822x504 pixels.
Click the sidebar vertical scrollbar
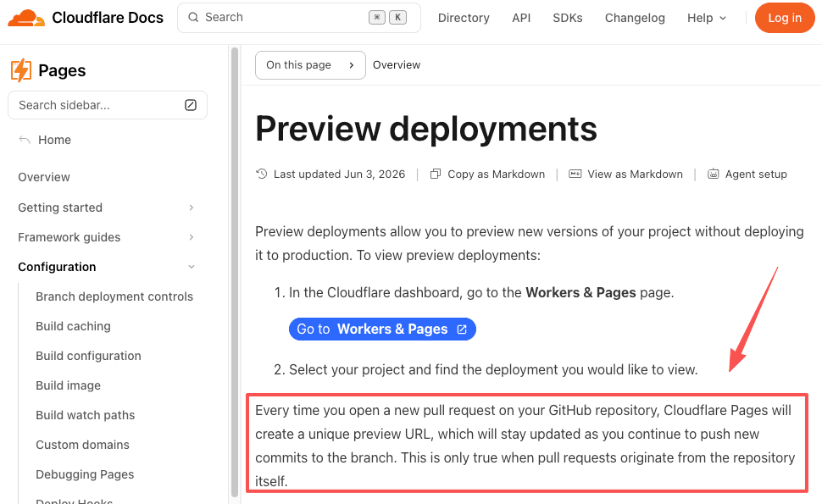click(x=235, y=273)
